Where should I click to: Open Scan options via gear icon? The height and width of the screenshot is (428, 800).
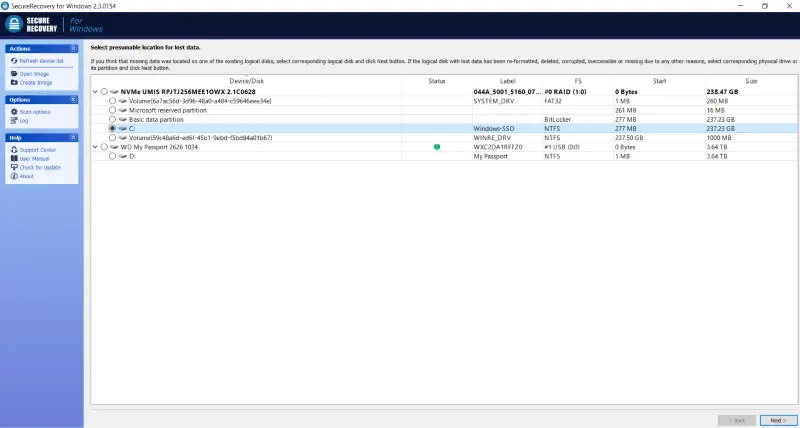point(14,112)
